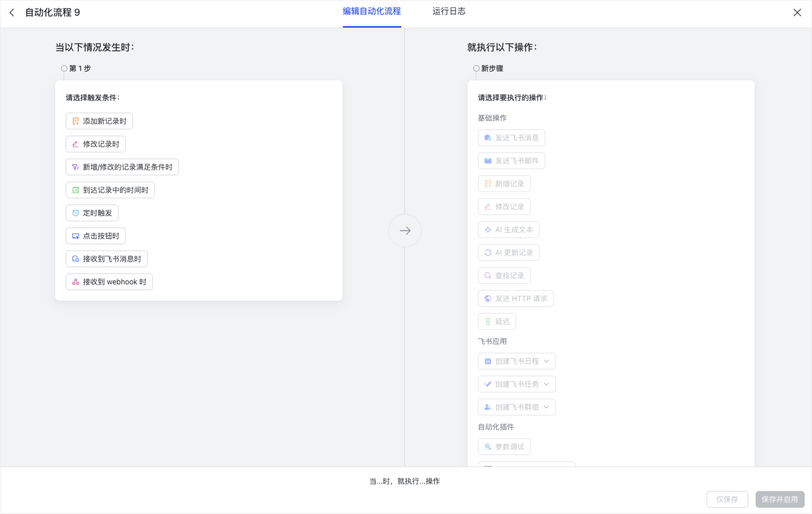This screenshot has height=514, width=812.
Task: Click the circular arrow between the panels
Action: click(x=405, y=231)
